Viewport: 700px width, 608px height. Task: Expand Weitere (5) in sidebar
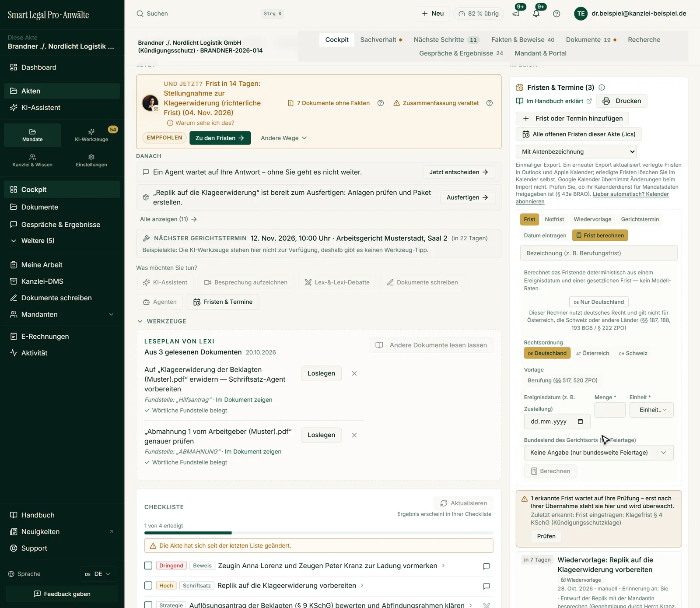pyautogui.click(x=62, y=241)
